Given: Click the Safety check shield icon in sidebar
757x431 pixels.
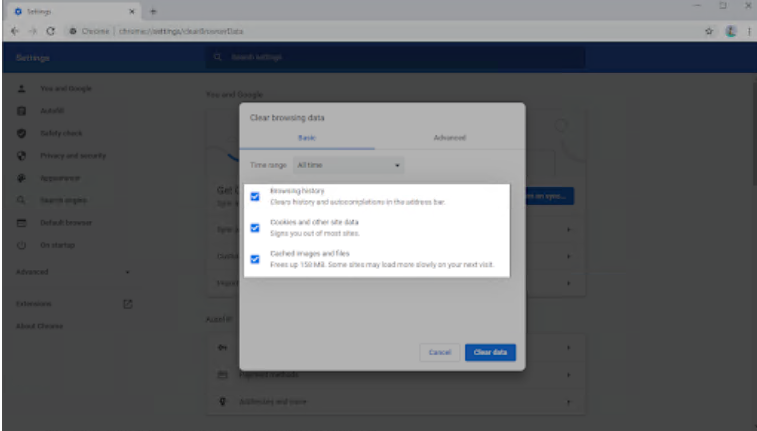Looking at the screenshot, I should (21, 133).
